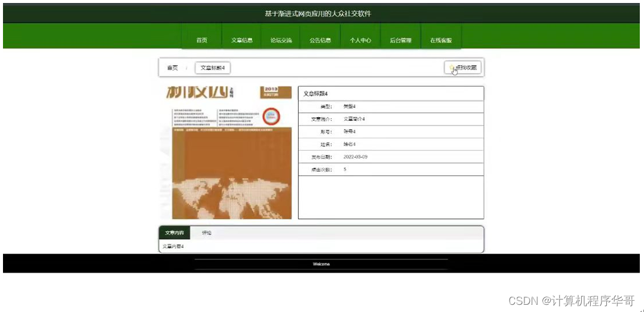Click the 点击次数: label
The height and width of the screenshot is (312, 644).
(x=322, y=169)
